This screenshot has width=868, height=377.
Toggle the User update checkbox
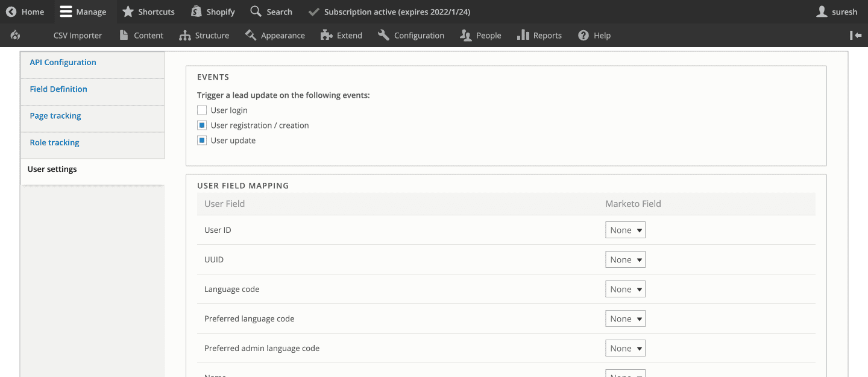(x=202, y=141)
